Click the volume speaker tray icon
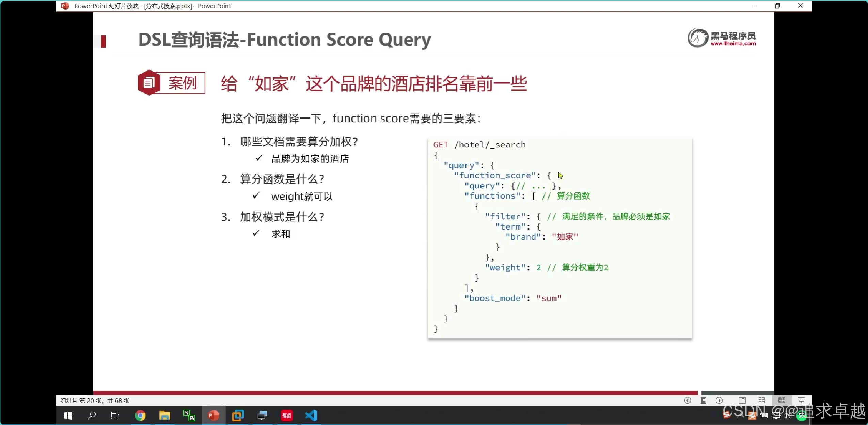868x425 pixels. coord(787,416)
